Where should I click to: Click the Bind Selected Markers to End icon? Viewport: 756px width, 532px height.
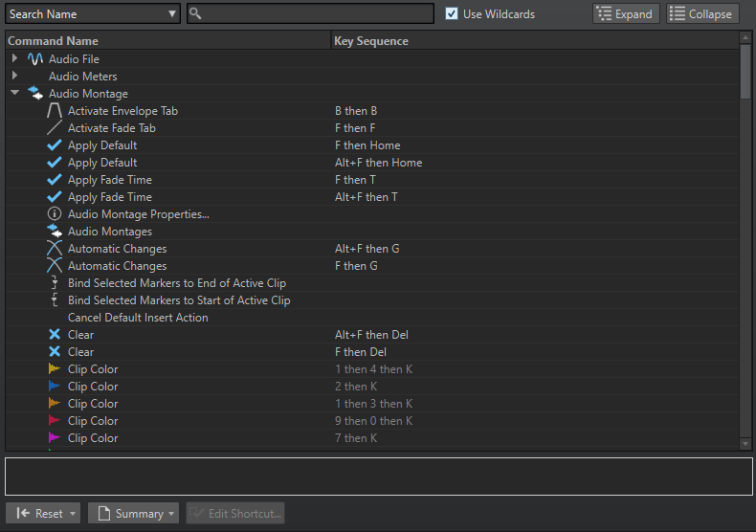(x=55, y=283)
